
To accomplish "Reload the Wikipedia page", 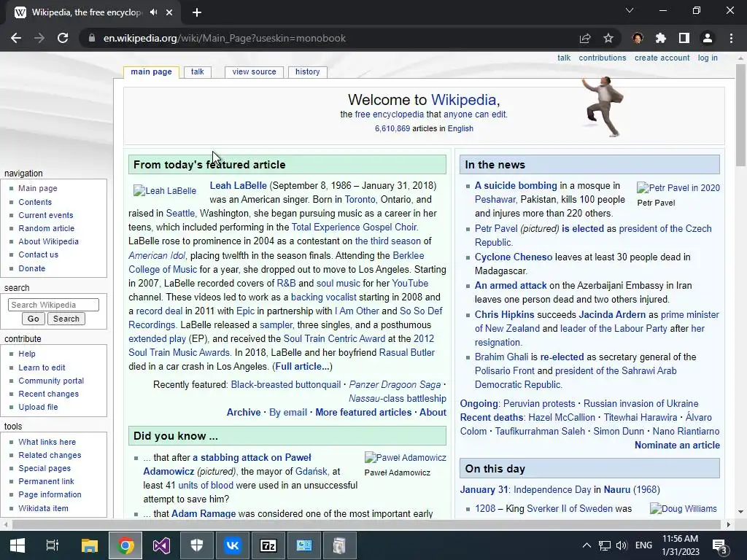I will pyautogui.click(x=63, y=38).
